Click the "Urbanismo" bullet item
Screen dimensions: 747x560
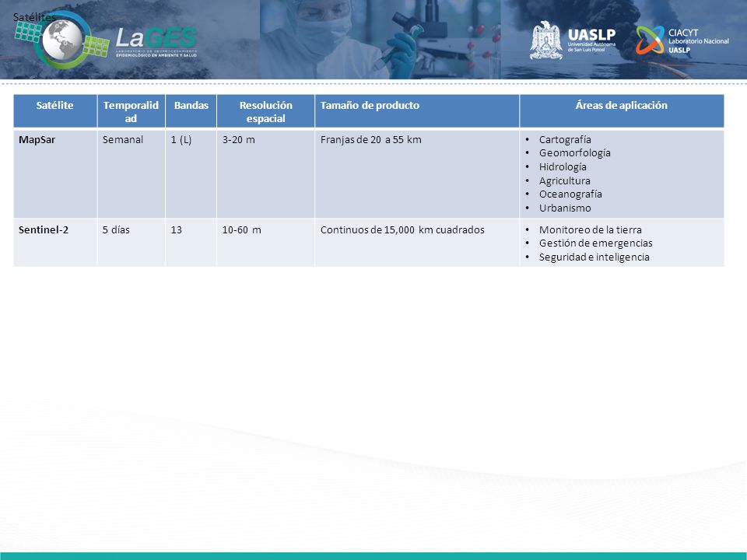tap(565, 208)
